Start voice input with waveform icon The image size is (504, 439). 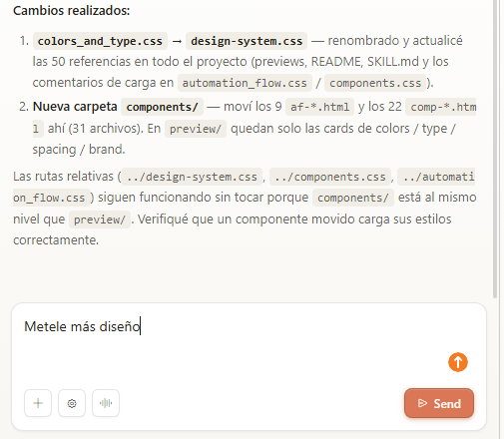click(x=106, y=403)
